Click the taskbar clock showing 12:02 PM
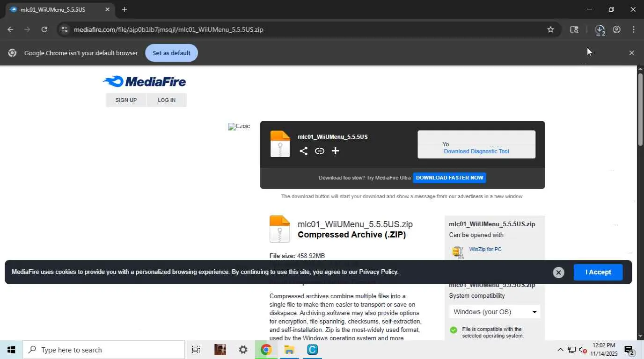 coord(604,350)
